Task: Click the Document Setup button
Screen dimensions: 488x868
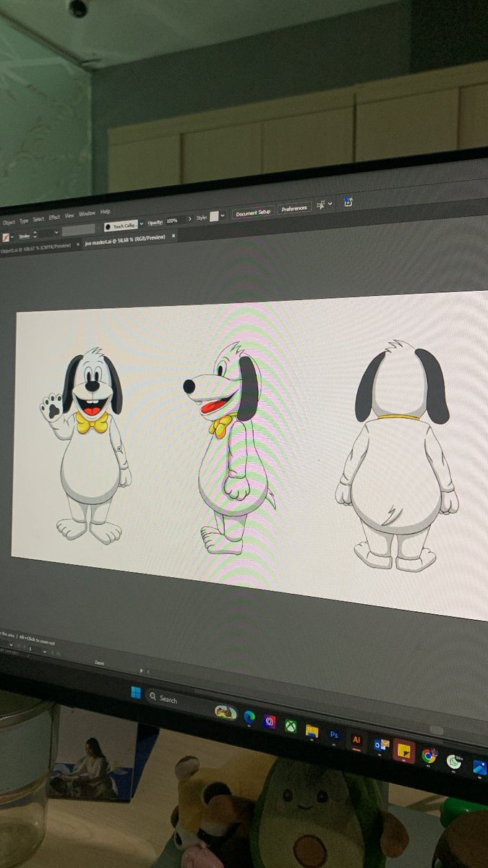Action: tap(253, 212)
